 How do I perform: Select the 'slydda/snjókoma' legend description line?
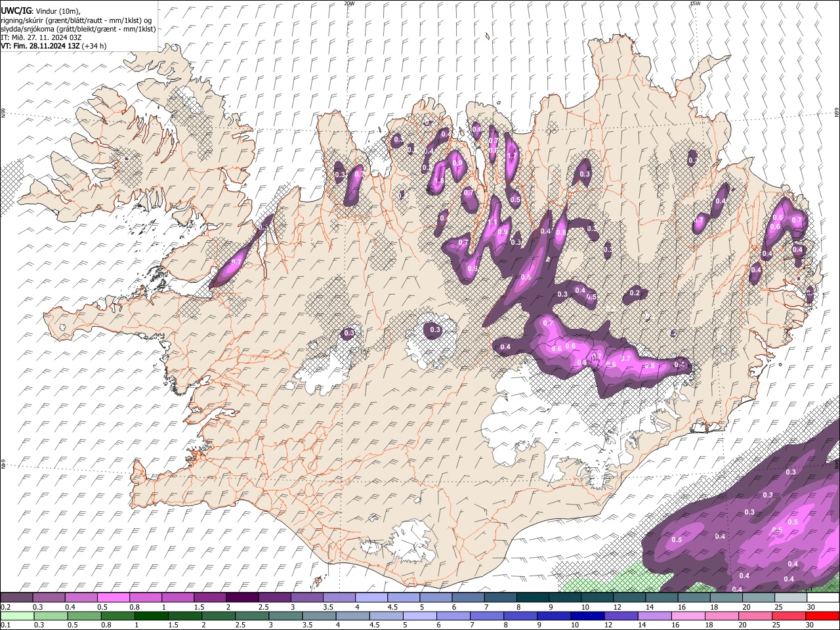78,29
